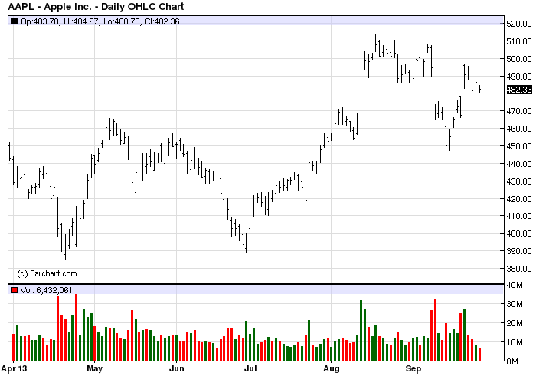Click the Aug date axis label
Screen dimensions: 536x392
[332, 369]
